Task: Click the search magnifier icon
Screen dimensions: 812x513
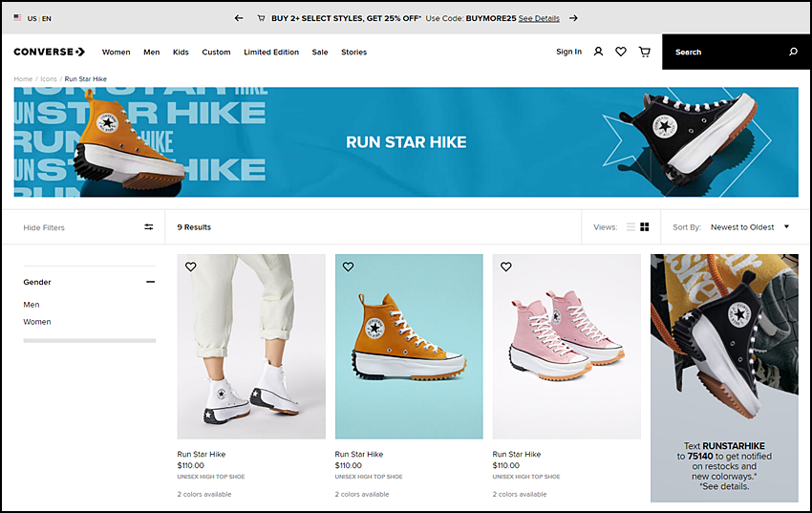Action: tap(793, 52)
